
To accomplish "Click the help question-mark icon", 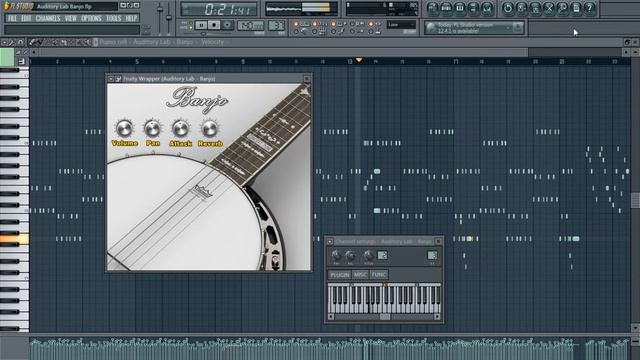I will 589,8.
